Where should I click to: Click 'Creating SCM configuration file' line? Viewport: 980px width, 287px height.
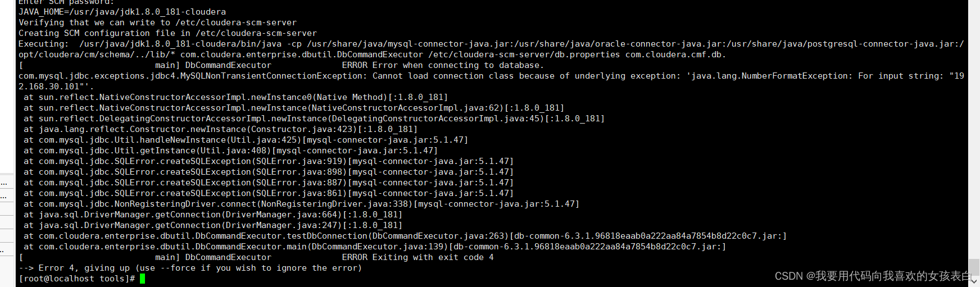(167, 33)
